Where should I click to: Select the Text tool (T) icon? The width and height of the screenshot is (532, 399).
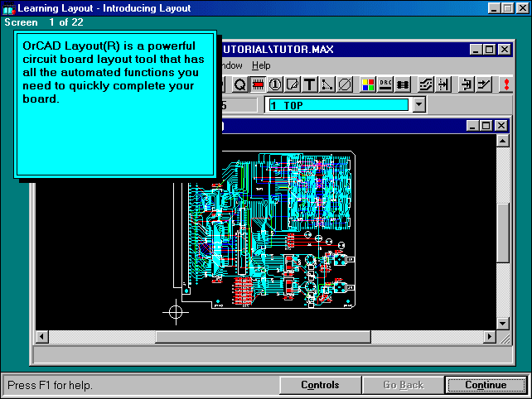(309, 84)
